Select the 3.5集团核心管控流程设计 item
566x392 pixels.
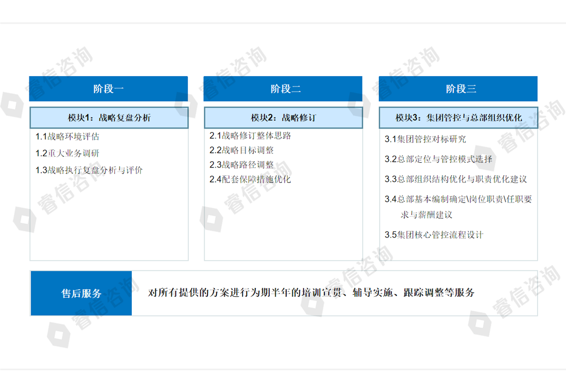tap(434, 235)
